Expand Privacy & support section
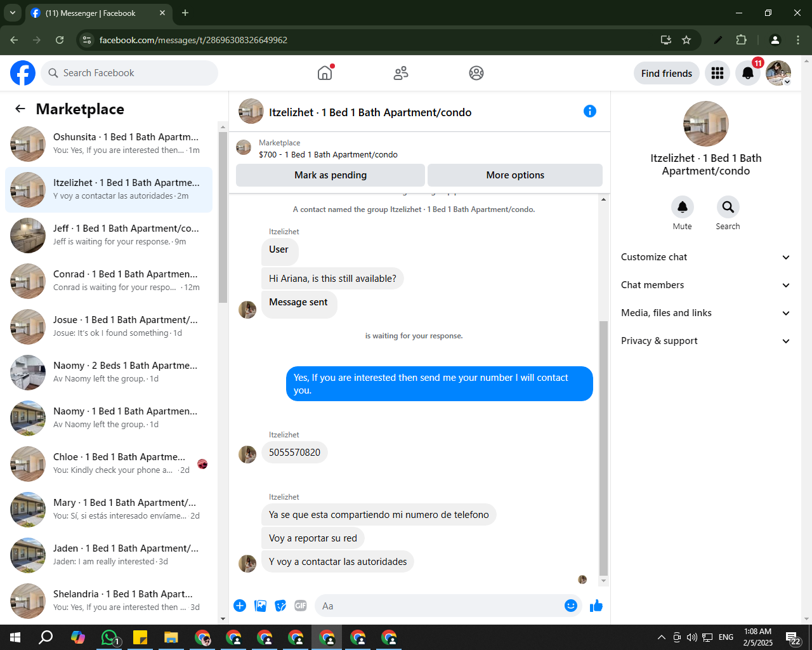The height and width of the screenshot is (650, 812). coord(705,341)
